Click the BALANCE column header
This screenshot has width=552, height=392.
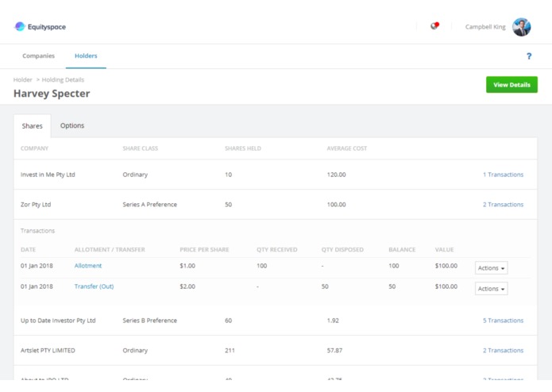pyautogui.click(x=402, y=250)
